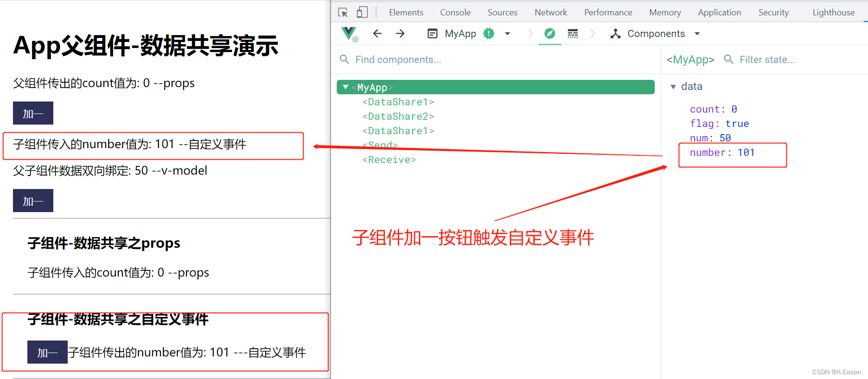868x379 pixels.
Task: Open the Elements tab
Action: (x=406, y=13)
